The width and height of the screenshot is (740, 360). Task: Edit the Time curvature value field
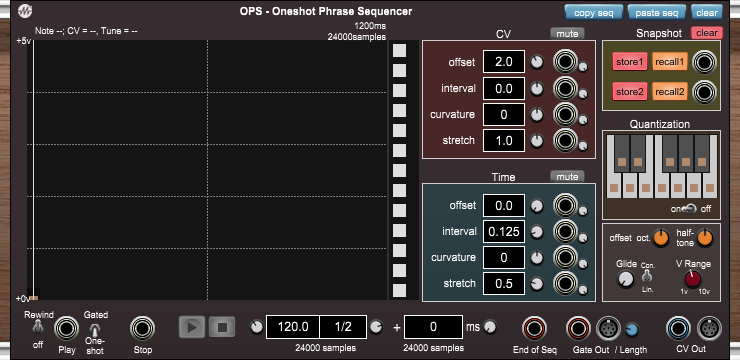504,258
